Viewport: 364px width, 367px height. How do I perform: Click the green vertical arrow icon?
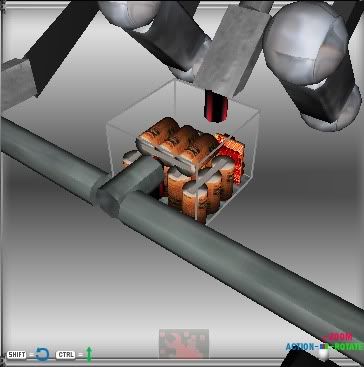[x=89, y=355]
